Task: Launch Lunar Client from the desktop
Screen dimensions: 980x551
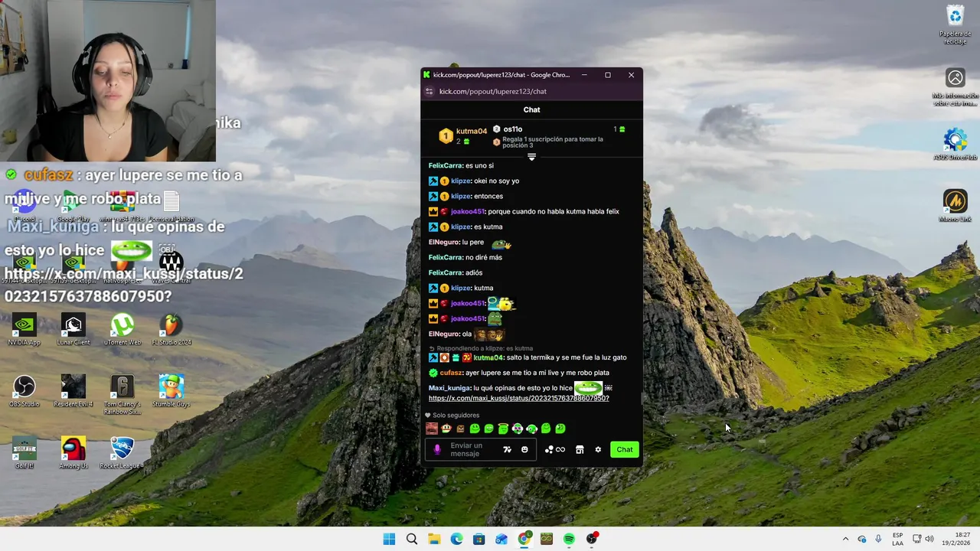Action: 73,330
